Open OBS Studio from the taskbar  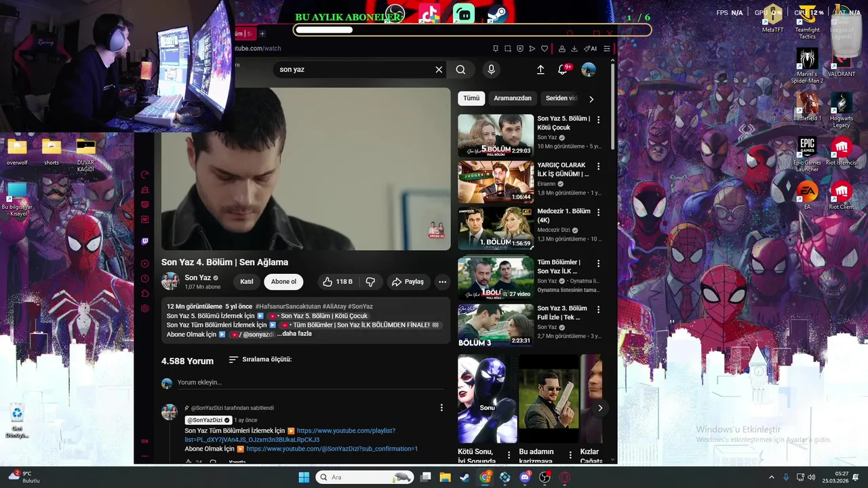545,477
